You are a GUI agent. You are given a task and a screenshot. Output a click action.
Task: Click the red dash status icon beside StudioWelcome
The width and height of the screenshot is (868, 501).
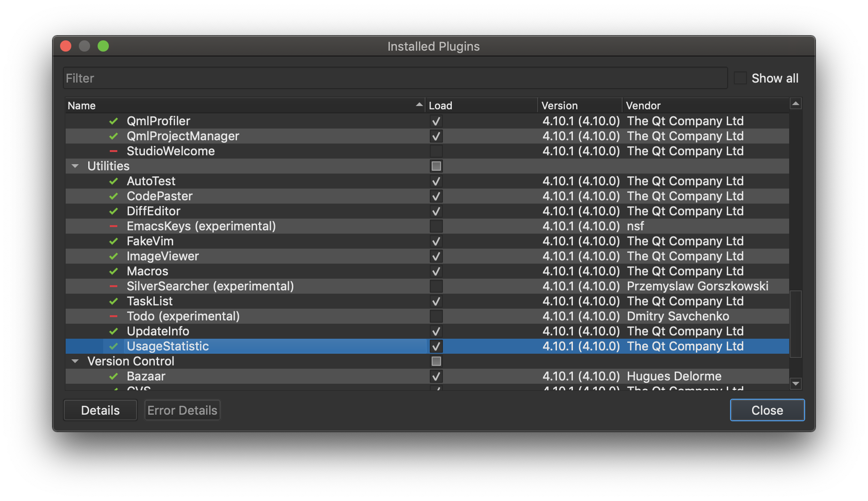pos(114,151)
